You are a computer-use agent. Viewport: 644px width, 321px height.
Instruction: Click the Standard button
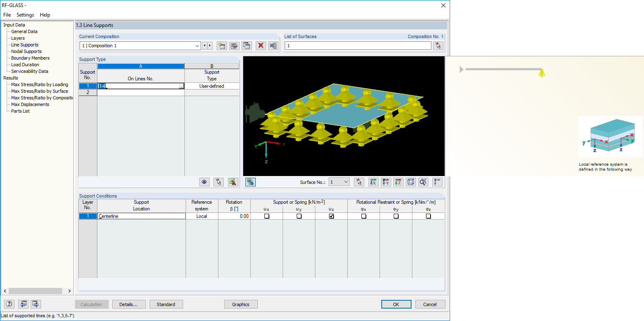click(166, 304)
